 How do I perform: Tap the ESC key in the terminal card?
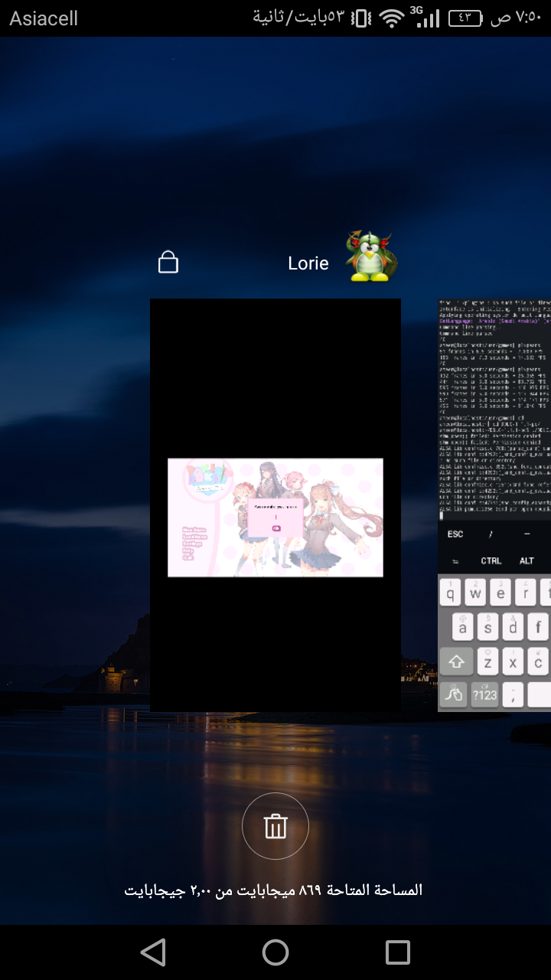pyautogui.click(x=455, y=534)
